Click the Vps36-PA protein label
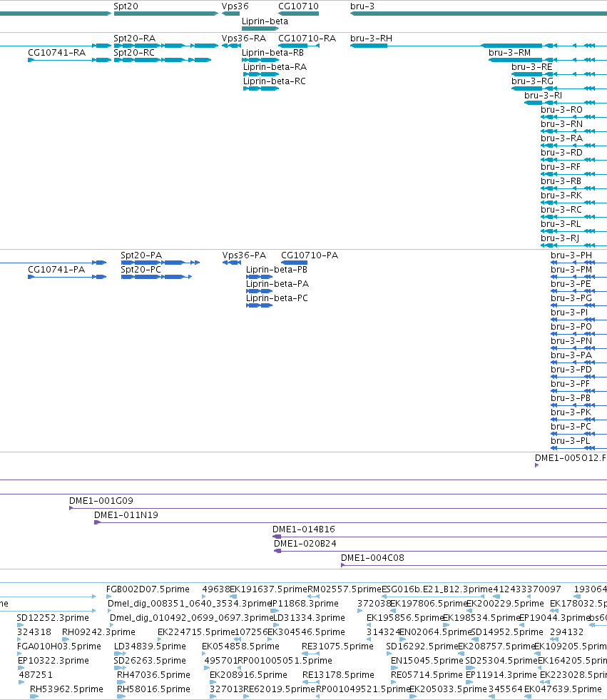The width and height of the screenshot is (607, 700). point(244,255)
